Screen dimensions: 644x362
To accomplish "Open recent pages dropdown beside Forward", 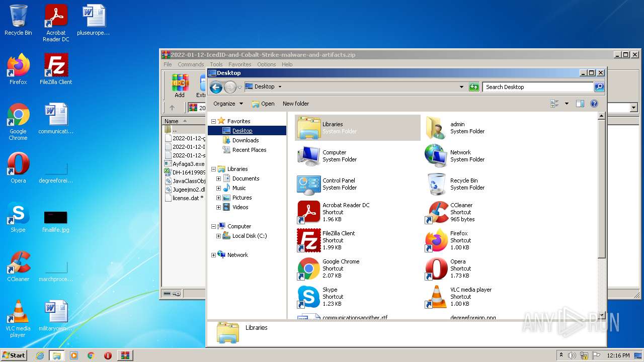I will click(239, 87).
